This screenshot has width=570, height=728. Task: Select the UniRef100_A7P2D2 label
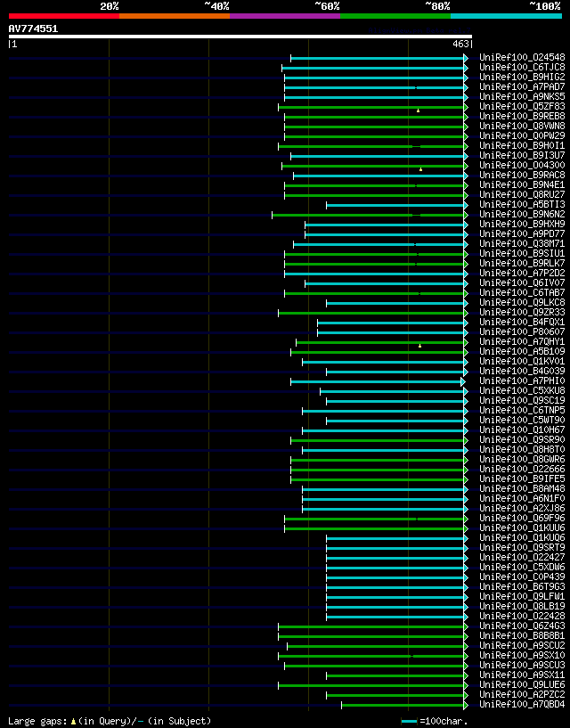522,273
